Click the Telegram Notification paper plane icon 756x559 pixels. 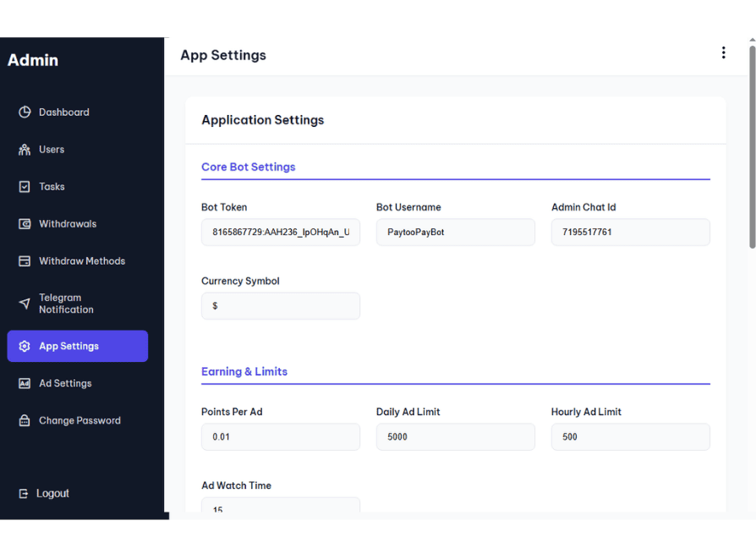coord(25,304)
